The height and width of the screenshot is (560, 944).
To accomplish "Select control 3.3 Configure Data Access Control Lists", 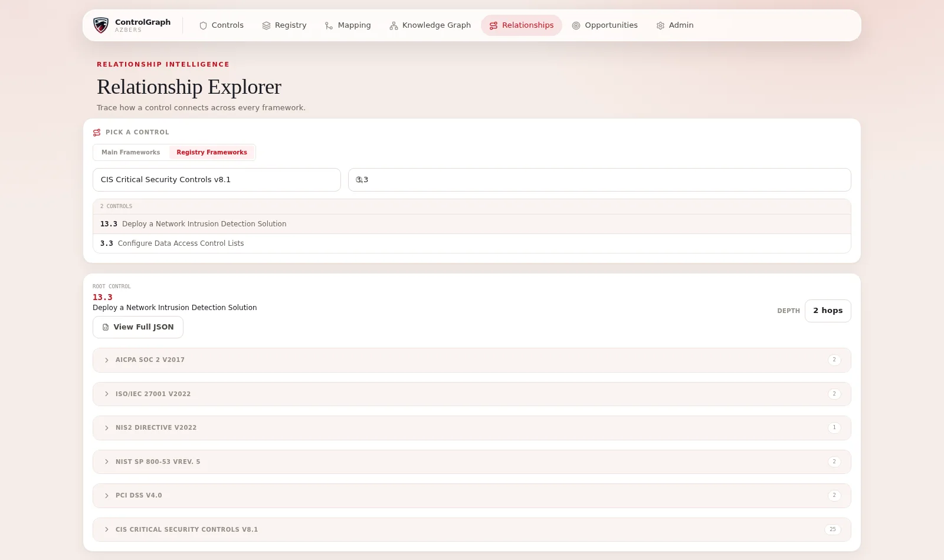I will point(472,243).
